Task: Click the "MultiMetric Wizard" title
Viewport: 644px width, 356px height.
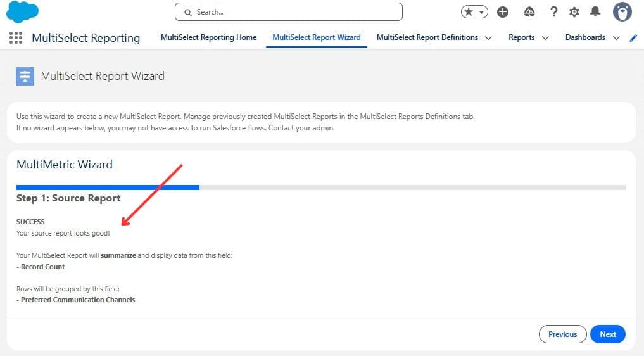Action: coord(65,165)
